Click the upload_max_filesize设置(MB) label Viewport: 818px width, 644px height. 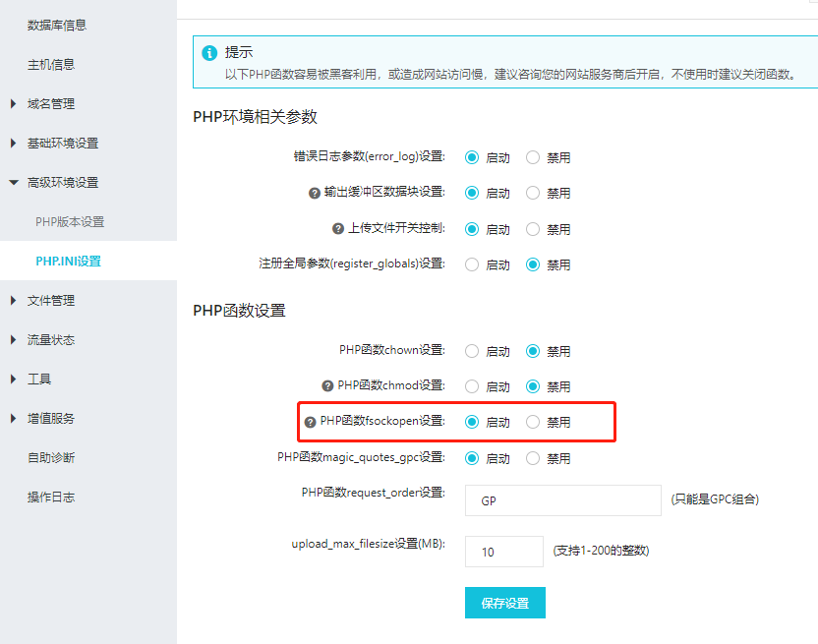(369, 544)
